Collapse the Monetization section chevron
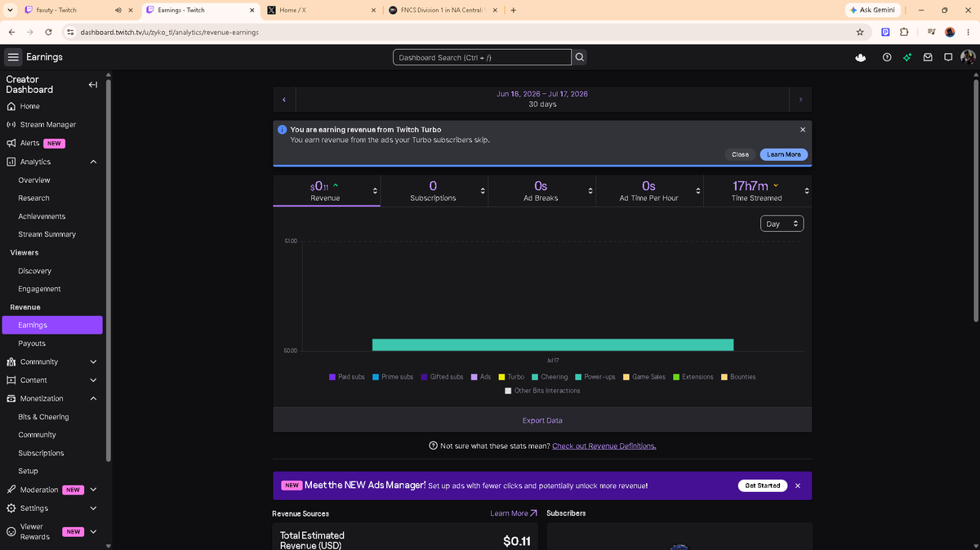 93,398
